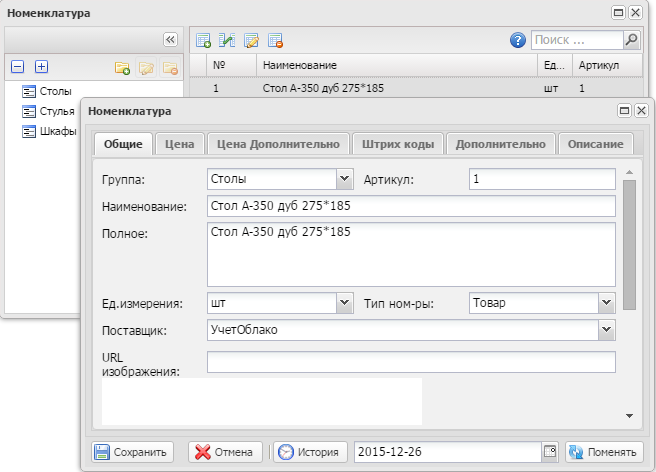Switch to the Общие tab
The image size is (656, 472).
point(123,144)
